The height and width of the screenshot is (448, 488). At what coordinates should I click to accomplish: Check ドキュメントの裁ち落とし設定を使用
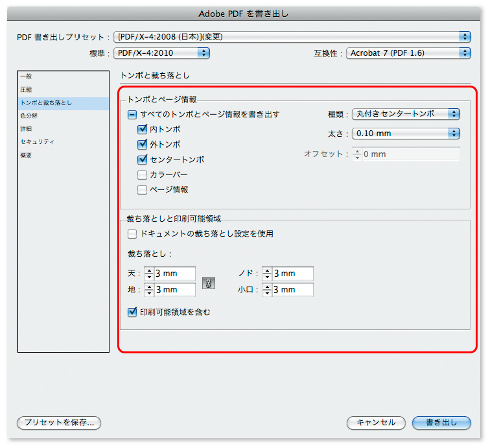click(132, 234)
